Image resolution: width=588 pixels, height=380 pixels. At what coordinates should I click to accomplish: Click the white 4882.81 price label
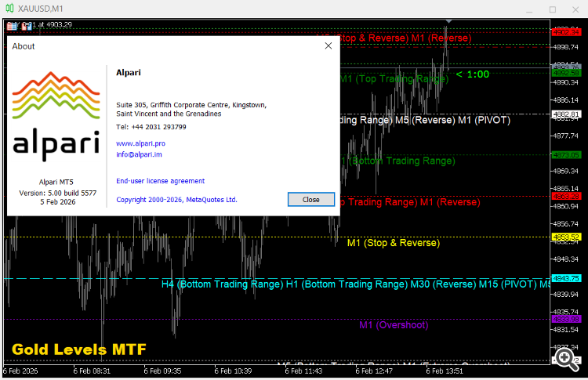(x=566, y=114)
